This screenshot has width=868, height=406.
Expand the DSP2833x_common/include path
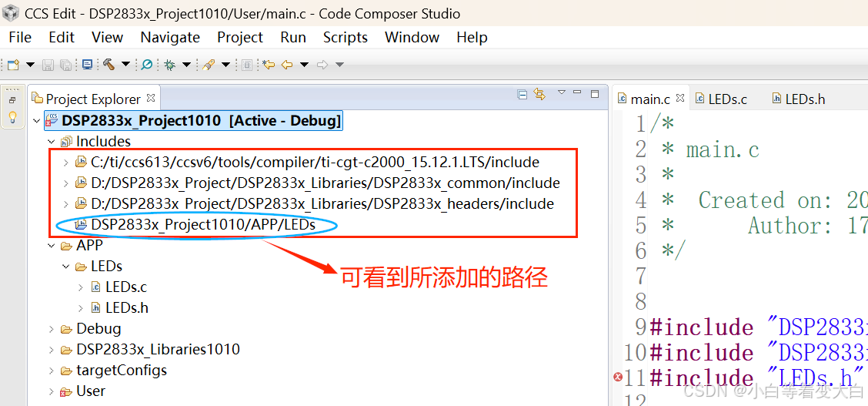[x=66, y=183]
